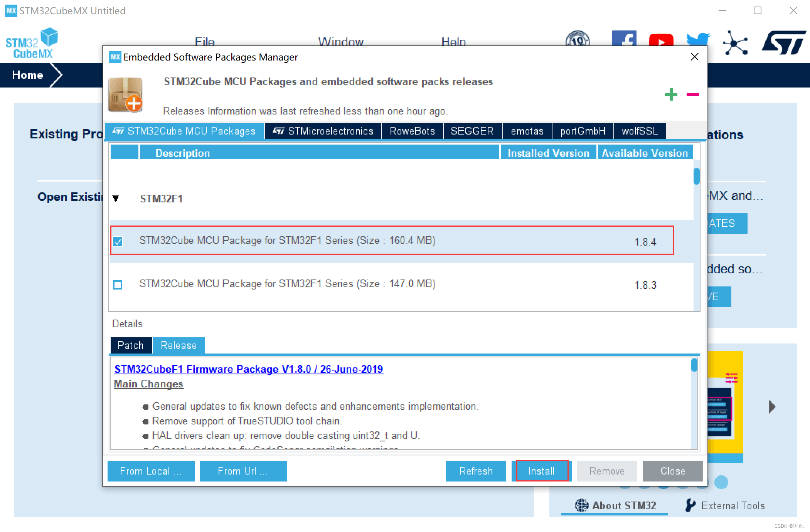
Task: Open External Tools tab in main window
Action: [725, 505]
